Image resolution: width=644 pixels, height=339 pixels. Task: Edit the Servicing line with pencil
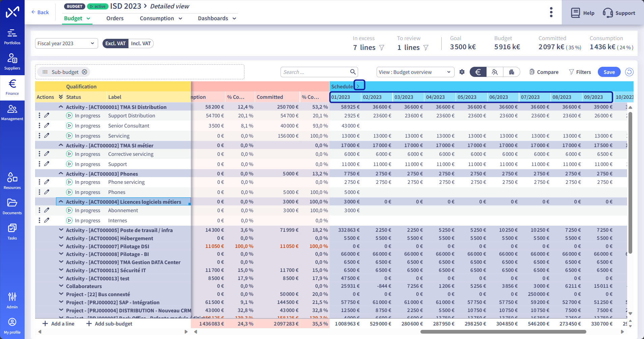tap(47, 136)
